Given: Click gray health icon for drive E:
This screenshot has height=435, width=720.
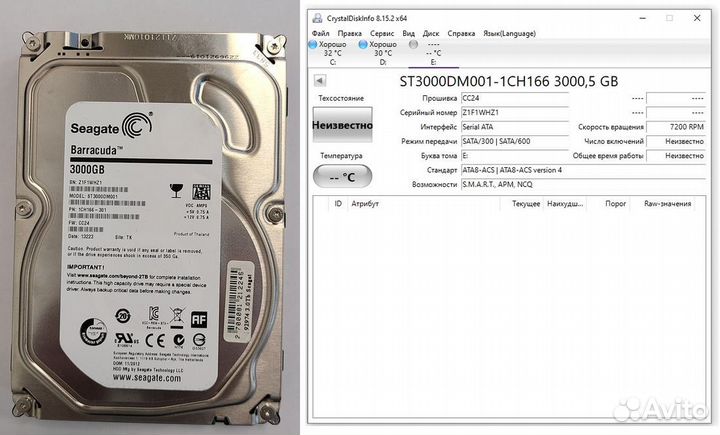Looking at the screenshot, I should tap(414, 45).
